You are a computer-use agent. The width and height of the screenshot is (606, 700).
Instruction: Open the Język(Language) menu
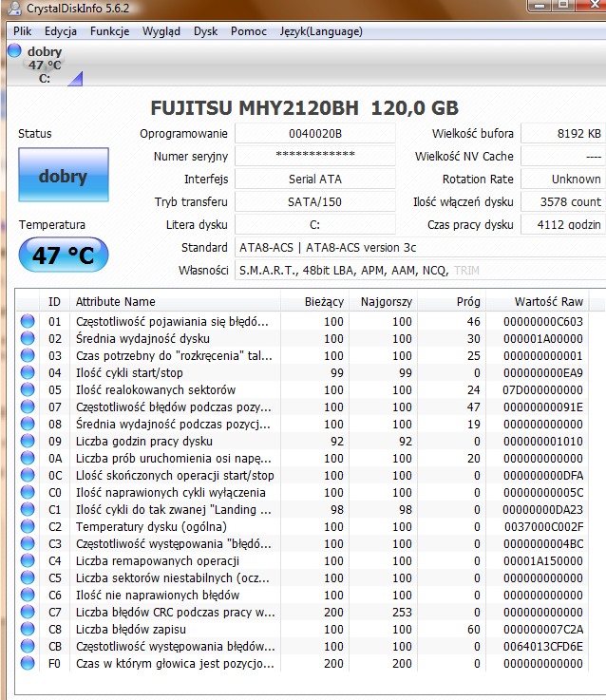321,31
